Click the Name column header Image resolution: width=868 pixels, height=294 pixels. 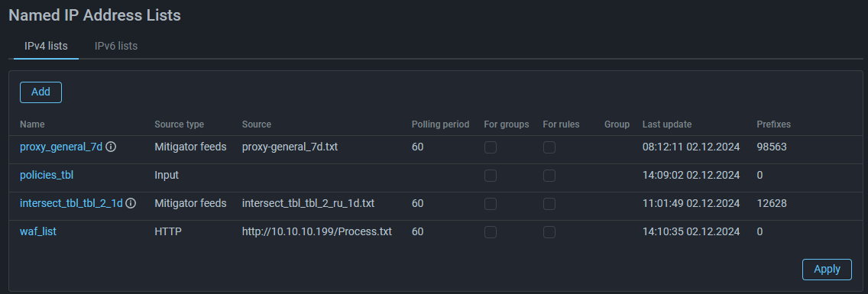(32, 124)
